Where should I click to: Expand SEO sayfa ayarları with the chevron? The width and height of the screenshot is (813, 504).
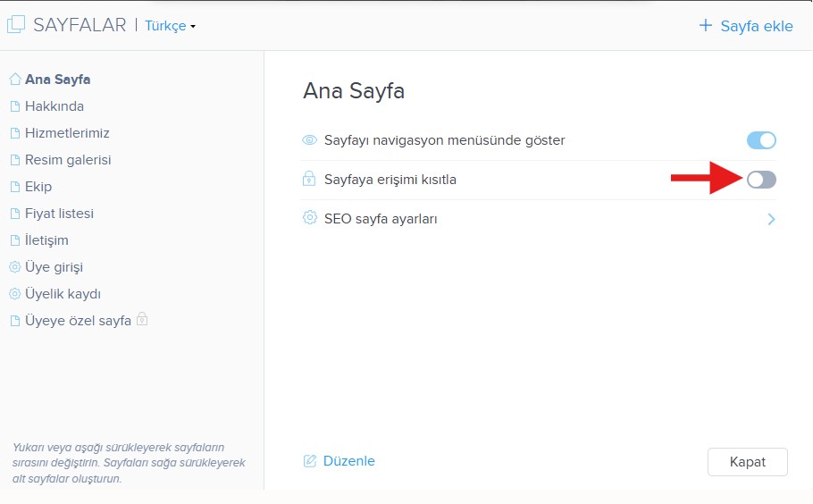(x=771, y=219)
